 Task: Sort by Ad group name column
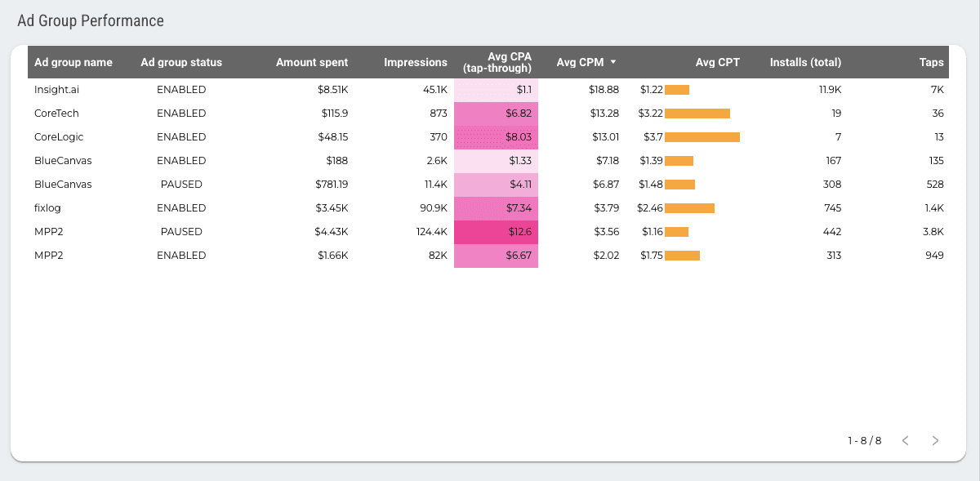point(73,62)
